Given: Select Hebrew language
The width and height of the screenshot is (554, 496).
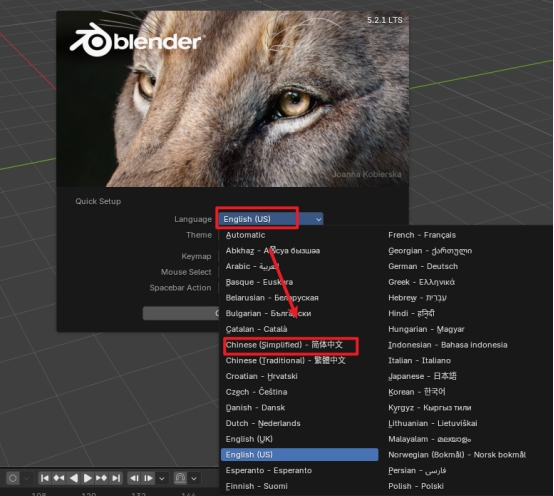Looking at the screenshot, I should coord(467,298).
